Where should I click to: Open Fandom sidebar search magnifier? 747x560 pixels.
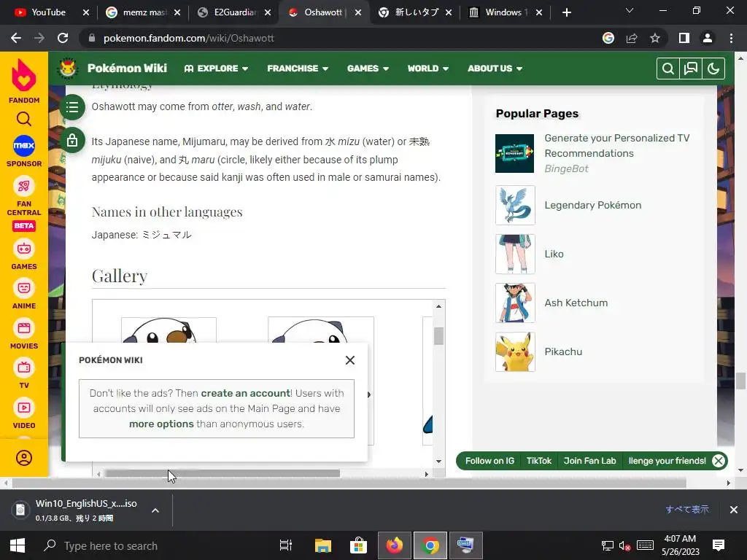pos(24,119)
